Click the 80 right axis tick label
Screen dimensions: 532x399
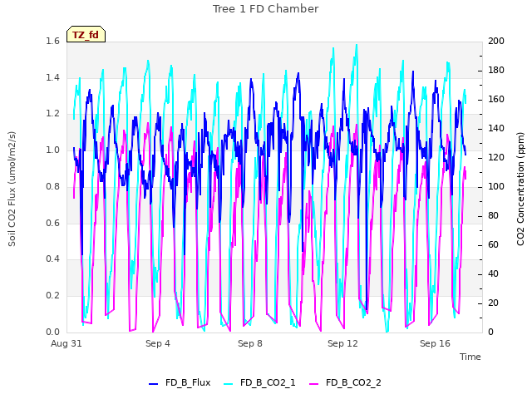(493, 216)
